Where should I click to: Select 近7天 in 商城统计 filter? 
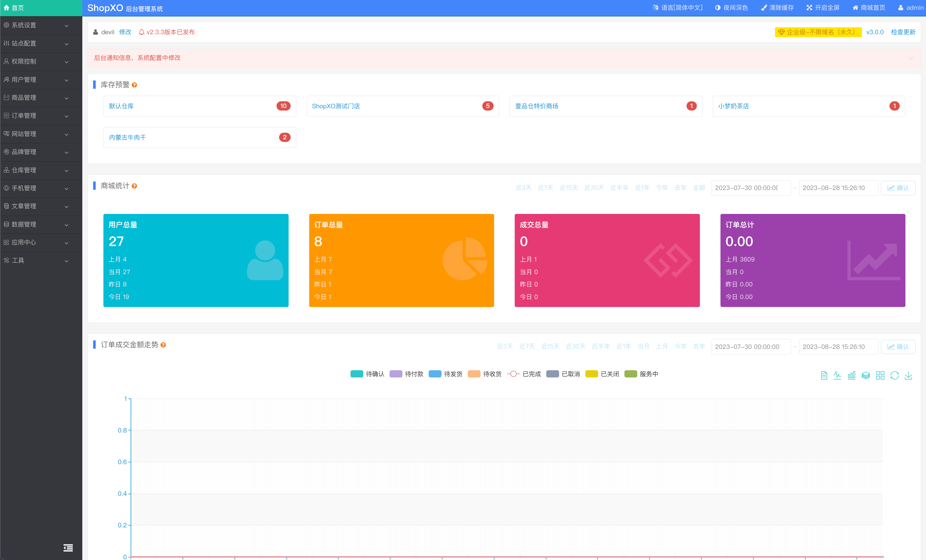(x=545, y=187)
